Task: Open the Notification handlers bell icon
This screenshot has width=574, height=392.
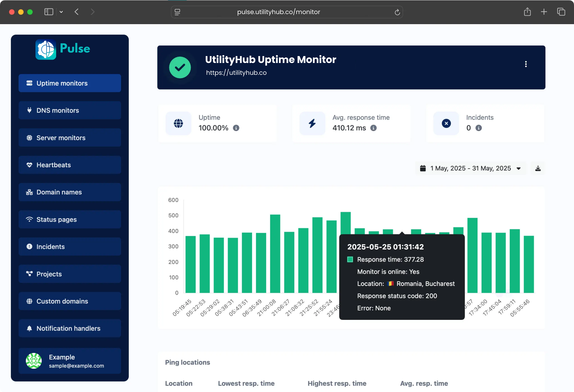Action: (29, 328)
